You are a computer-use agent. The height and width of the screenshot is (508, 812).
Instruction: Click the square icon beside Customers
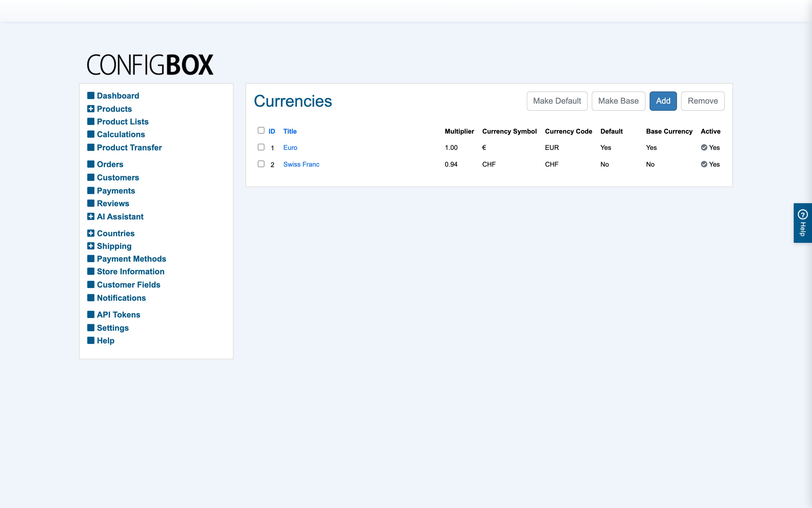click(91, 177)
